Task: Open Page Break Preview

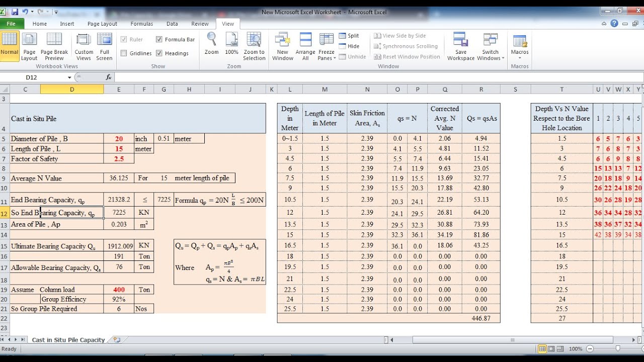Action: click(54, 46)
